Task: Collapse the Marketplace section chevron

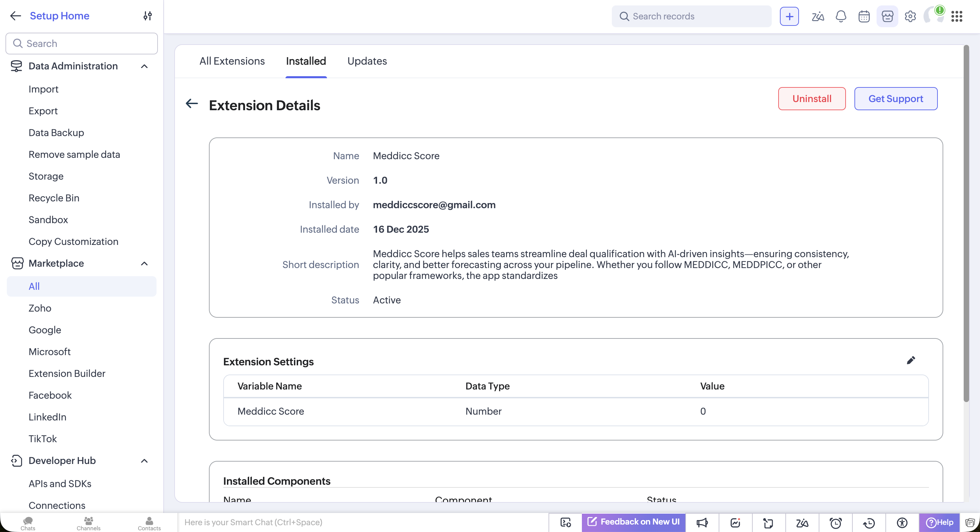Action: [x=144, y=264]
